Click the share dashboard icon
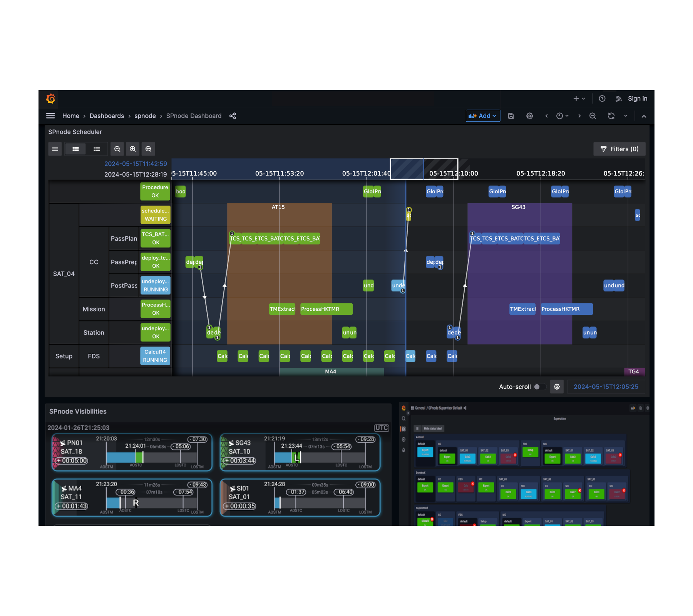This screenshot has width=693, height=616. [233, 116]
